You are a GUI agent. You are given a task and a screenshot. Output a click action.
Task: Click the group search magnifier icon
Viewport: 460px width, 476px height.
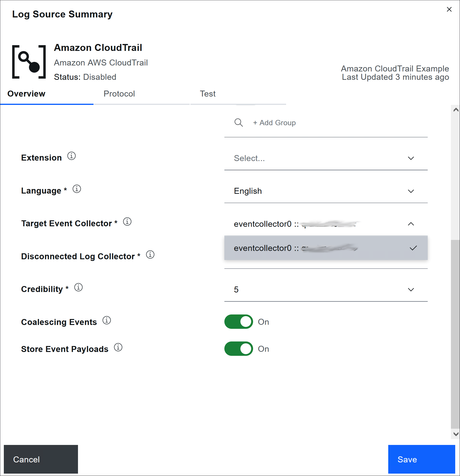click(238, 123)
